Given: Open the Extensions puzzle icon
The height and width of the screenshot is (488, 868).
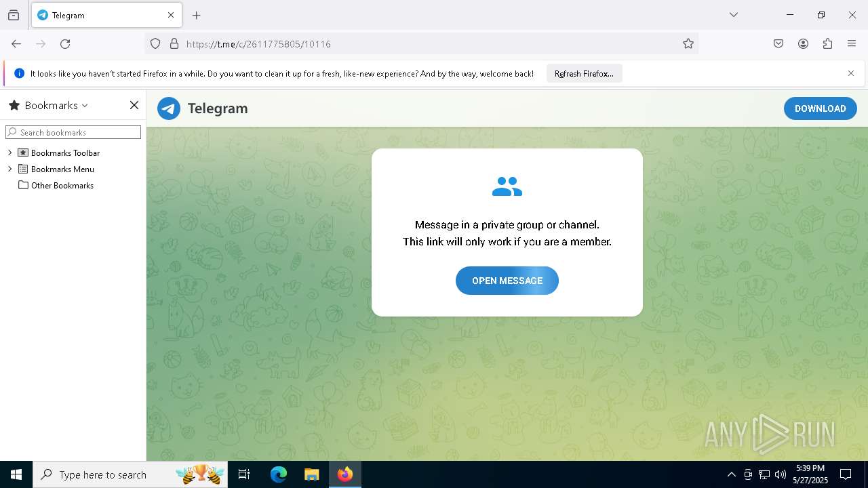Looking at the screenshot, I should pos(827,44).
